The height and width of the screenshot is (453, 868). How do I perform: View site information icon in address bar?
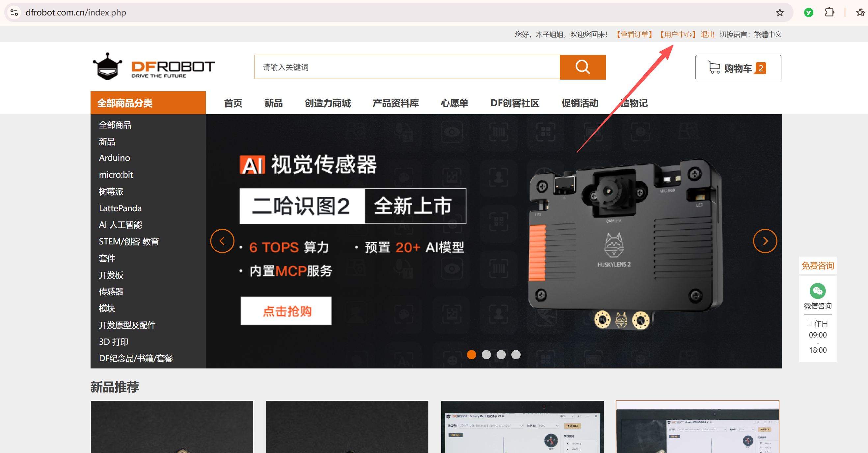point(14,13)
